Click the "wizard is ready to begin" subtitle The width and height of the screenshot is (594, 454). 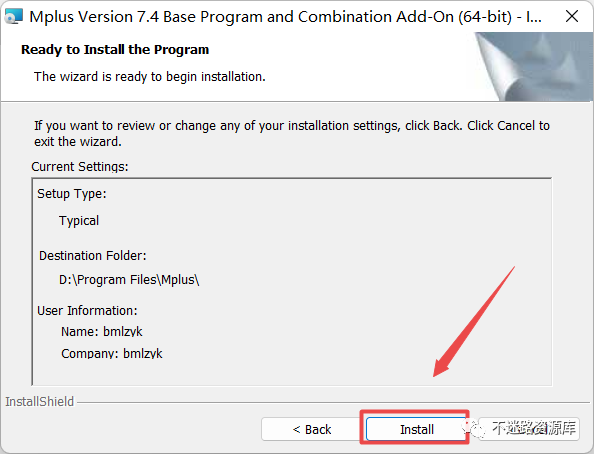tap(150, 77)
